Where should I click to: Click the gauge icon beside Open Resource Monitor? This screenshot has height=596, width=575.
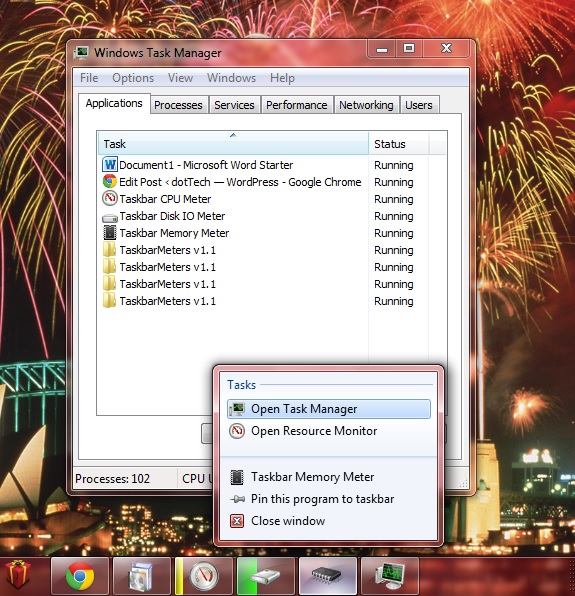[237, 431]
